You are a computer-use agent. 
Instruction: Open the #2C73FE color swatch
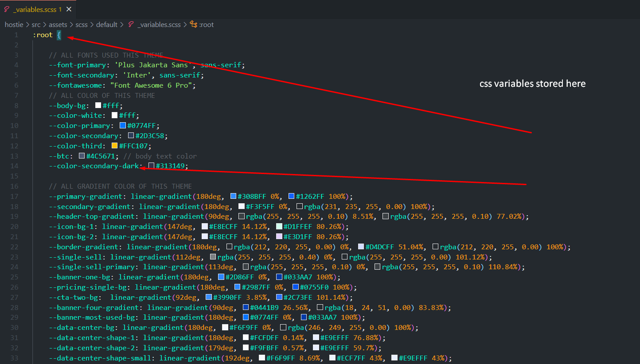[x=279, y=298]
